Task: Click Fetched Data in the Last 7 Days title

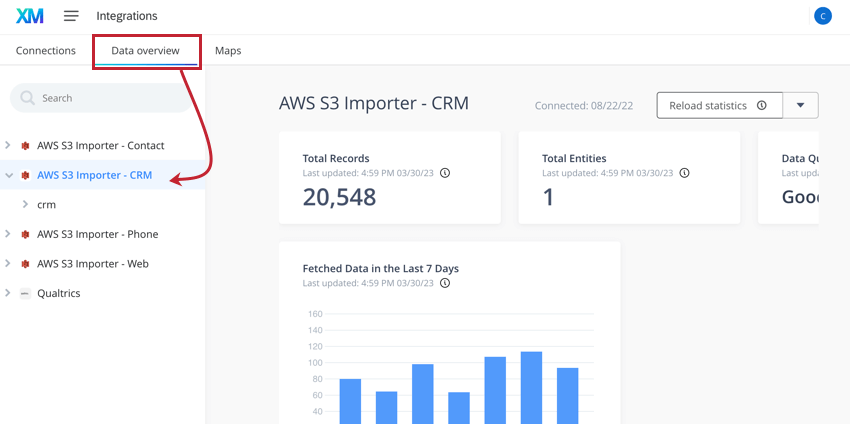Action: click(381, 268)
